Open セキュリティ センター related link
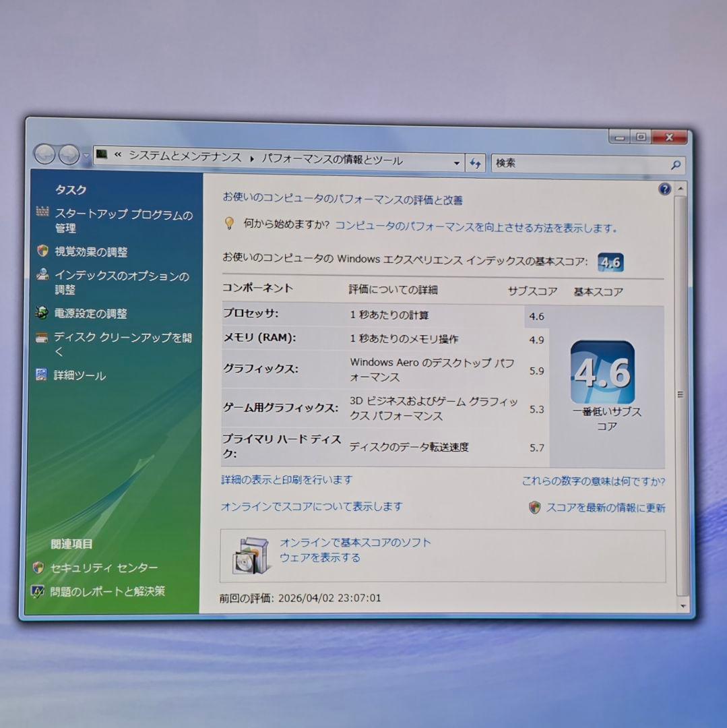 click(x=104, y=568)
